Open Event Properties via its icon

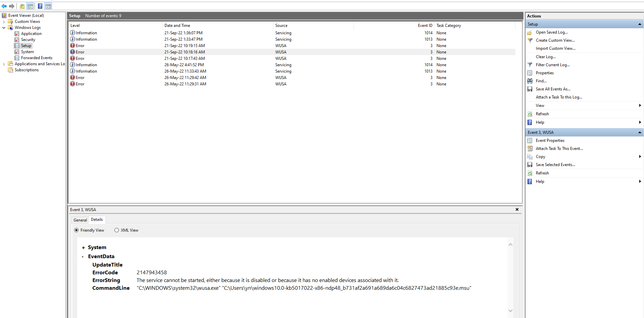(x=530, y=140)
